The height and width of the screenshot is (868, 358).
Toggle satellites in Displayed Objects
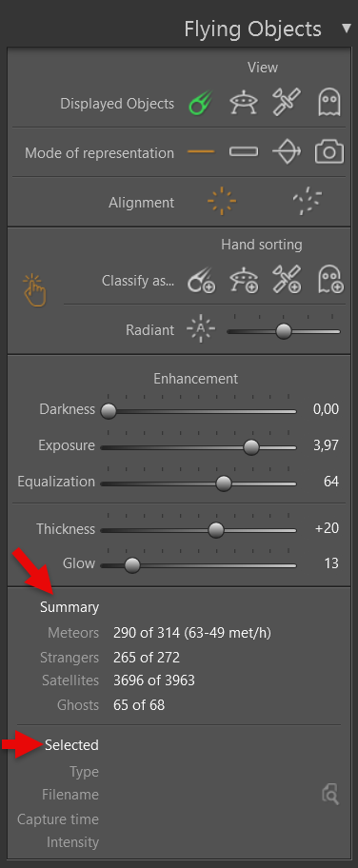pyautogui.click(x=287, y=103)
